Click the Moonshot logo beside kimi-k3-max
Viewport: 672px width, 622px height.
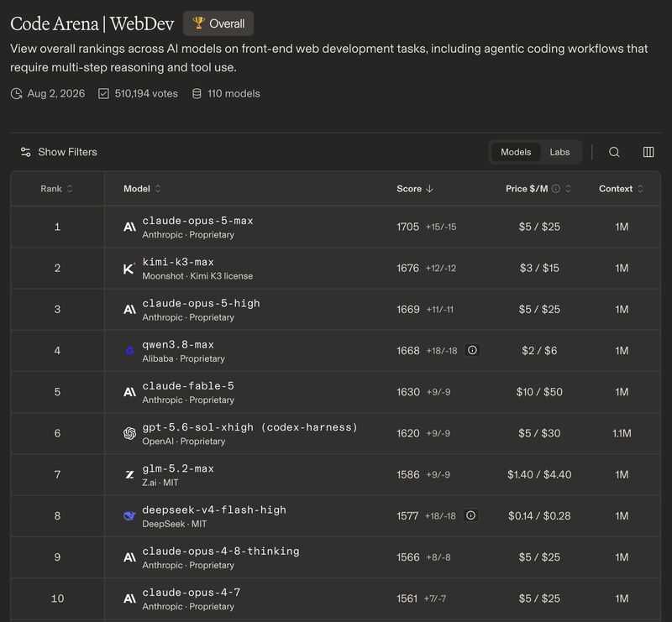129,268
